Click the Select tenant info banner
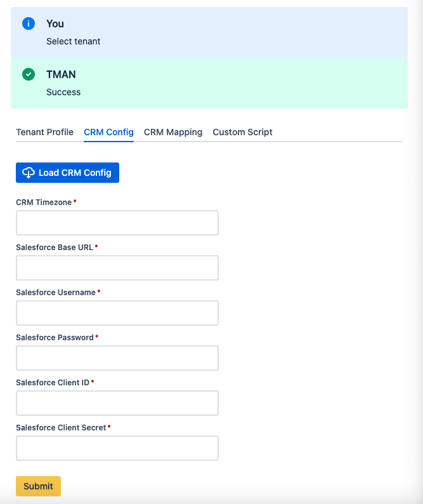The image size is (423, 504). click(x=209, y=32)
